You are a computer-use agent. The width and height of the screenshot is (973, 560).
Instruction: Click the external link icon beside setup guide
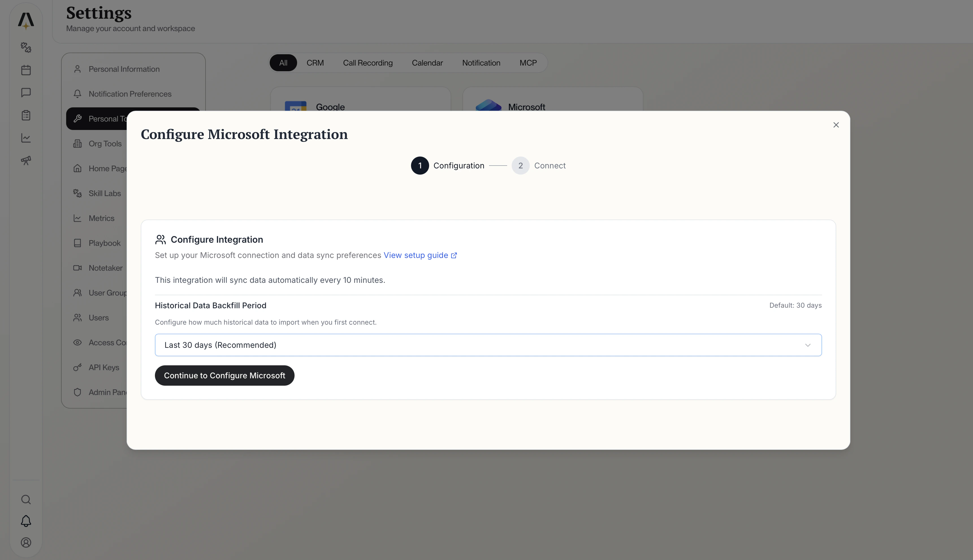[454, 256]
